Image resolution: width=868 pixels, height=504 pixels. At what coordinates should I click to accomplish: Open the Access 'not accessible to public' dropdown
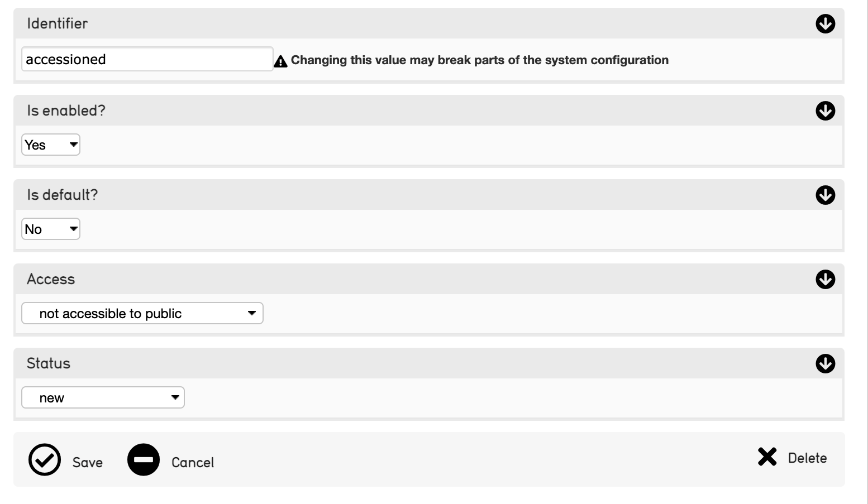[142, 314]
